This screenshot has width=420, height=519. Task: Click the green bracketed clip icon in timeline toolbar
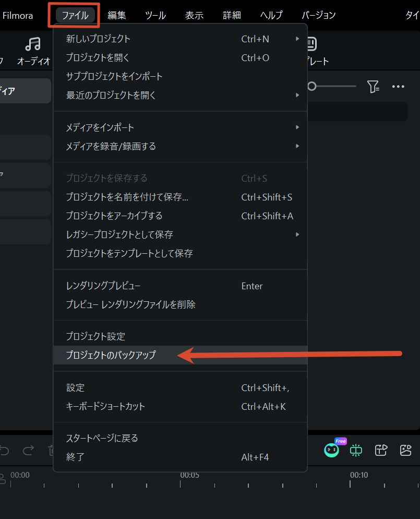(x=356, y=450)
